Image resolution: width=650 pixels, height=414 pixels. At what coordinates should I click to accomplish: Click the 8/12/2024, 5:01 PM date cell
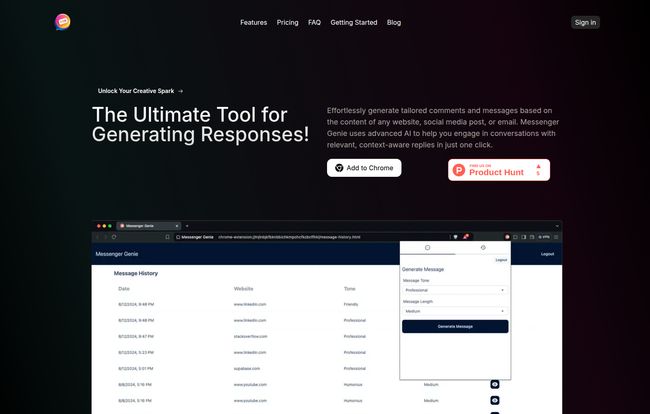pos(136,368)
